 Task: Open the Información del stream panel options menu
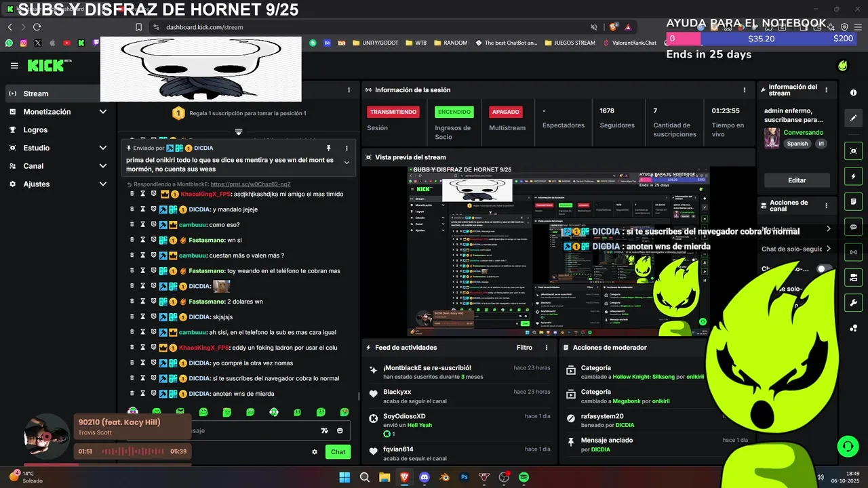tap(826, 89)
